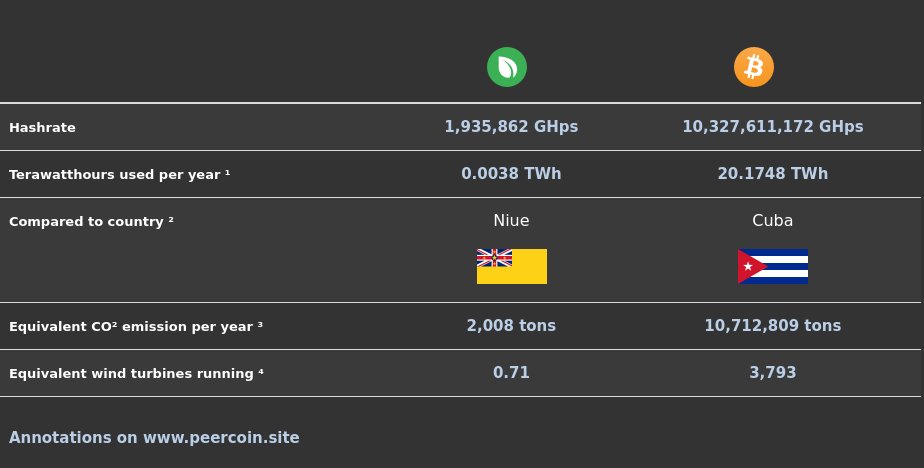Click the Peercoin hashrate value 1,935,862 GHps
The image size is (924, 468).
click(511, 127)
